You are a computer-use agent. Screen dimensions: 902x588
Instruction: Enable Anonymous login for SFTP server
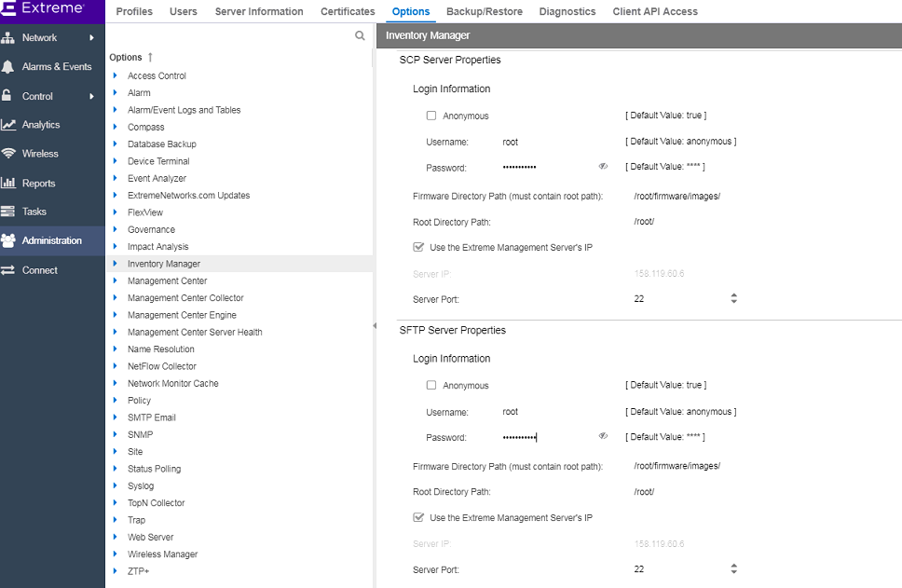pyautogui.click(x=431, y=386)
